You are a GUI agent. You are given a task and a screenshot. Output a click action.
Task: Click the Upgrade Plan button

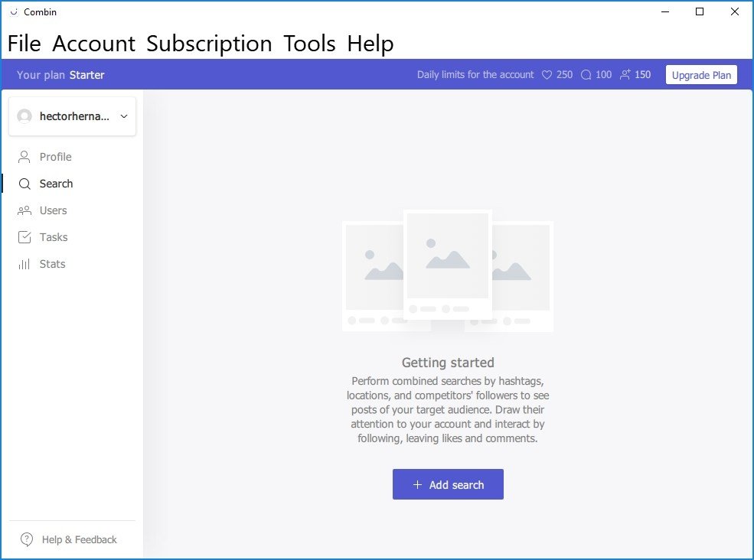(701, 75)
